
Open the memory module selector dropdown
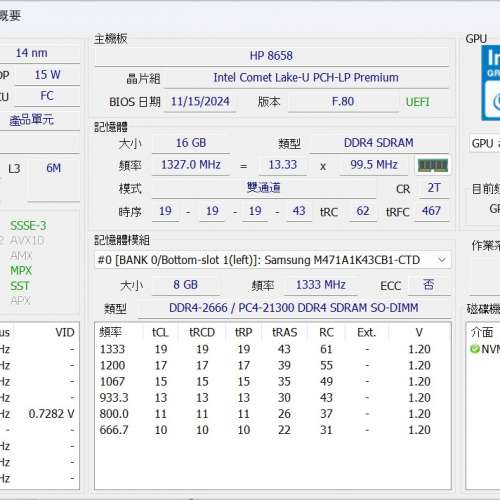click(x=273, y=260)
